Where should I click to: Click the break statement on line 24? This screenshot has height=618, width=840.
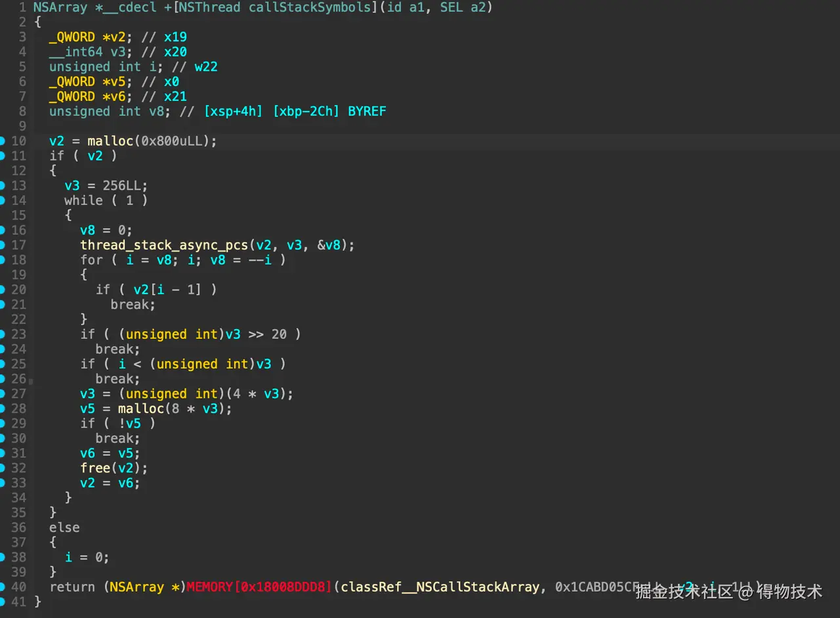click(118, 349)
